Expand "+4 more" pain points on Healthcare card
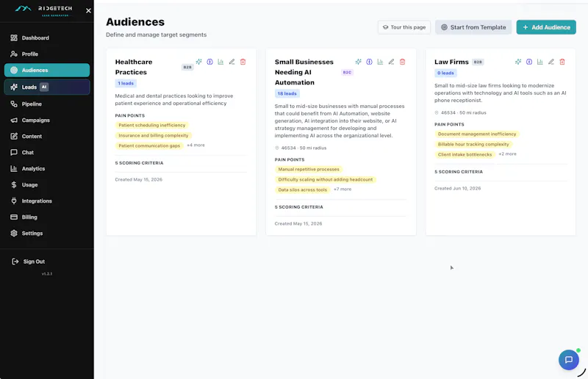 click(196, 145)
